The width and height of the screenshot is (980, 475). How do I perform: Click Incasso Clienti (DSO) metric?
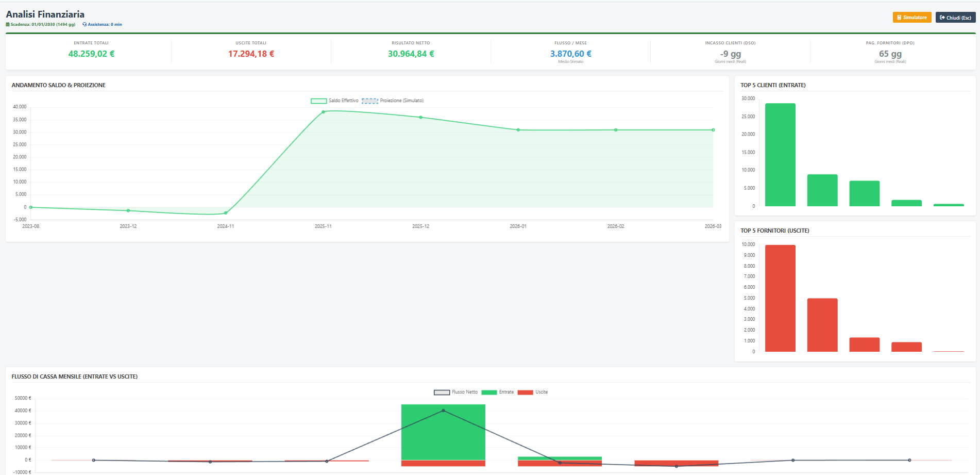click(730, 54)
